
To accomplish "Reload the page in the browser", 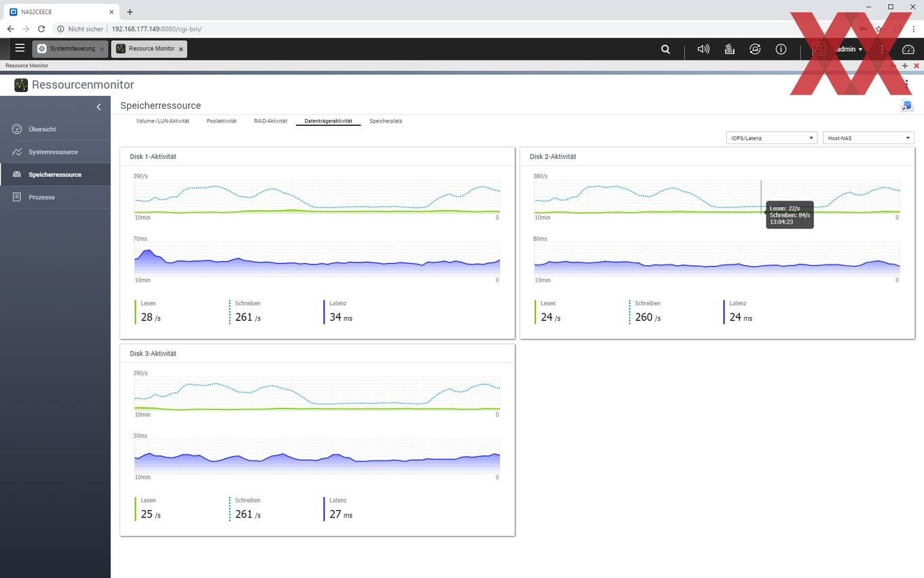I will pos(41,29).
